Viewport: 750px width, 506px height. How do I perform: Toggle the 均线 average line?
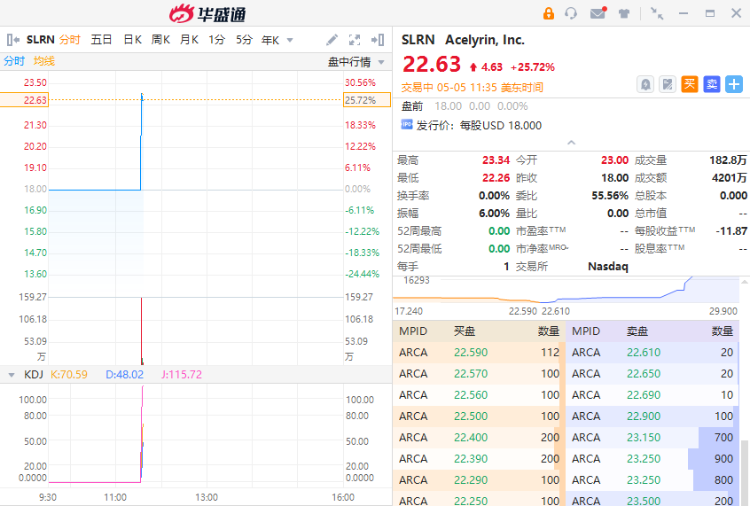coord(44,61)
